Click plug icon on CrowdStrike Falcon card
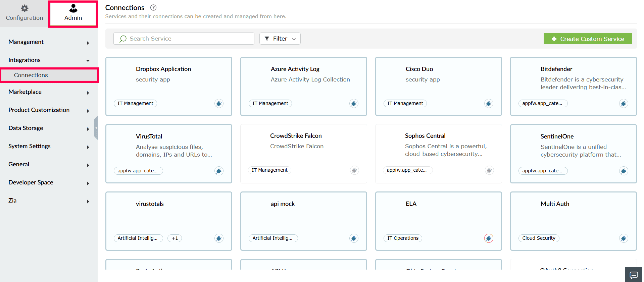The image size is (644, 282). pyautogui.click(x=354, y=170)
